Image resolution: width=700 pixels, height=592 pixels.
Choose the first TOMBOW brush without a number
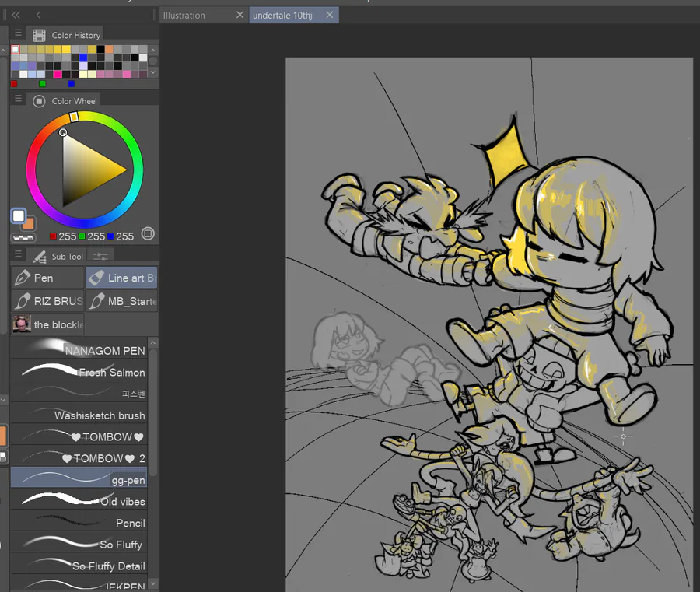pyautogui.click(x=79, y=434)
